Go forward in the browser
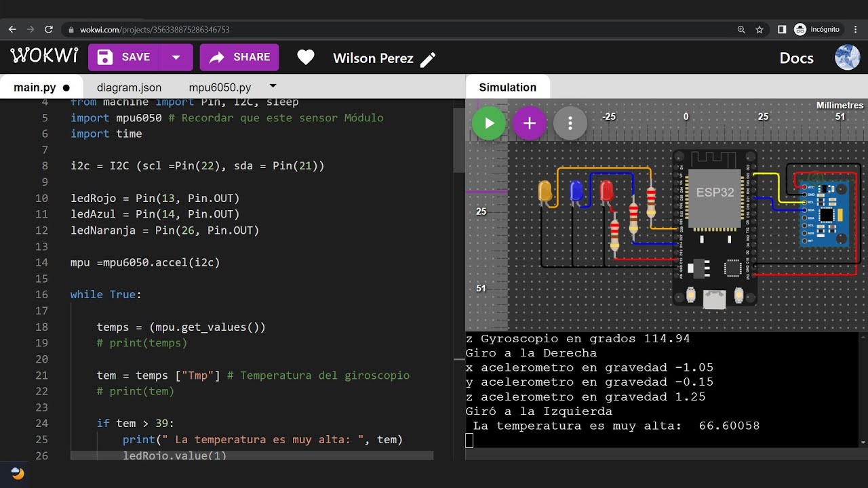The height and width of the screenshot is (488, 868). coord(31,30)
